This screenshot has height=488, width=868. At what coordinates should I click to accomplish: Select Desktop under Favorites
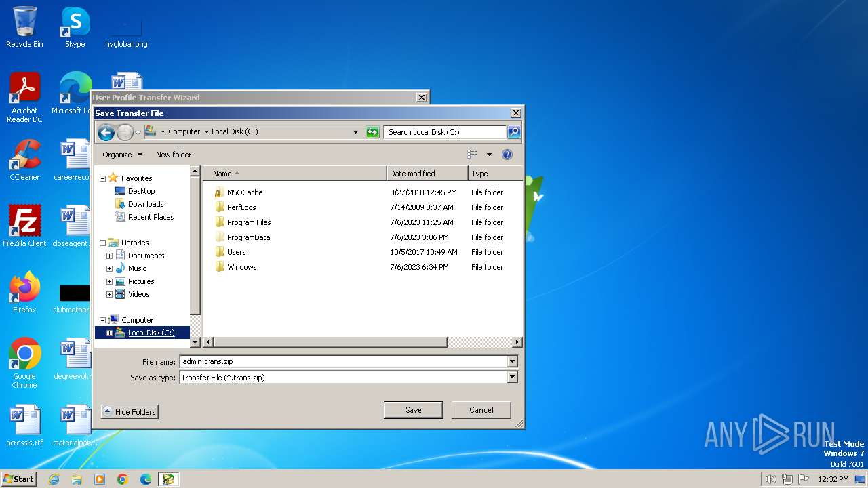pyautogui.click(x=141, y=191)
